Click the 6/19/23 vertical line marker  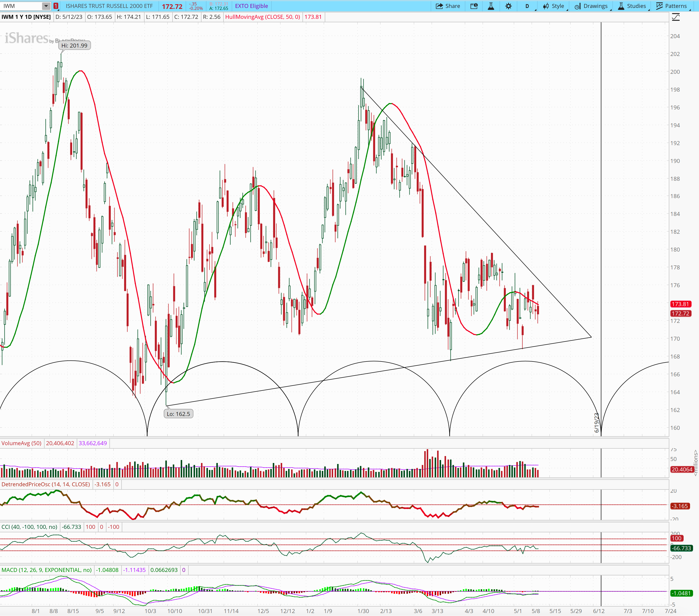click(597, 422)
